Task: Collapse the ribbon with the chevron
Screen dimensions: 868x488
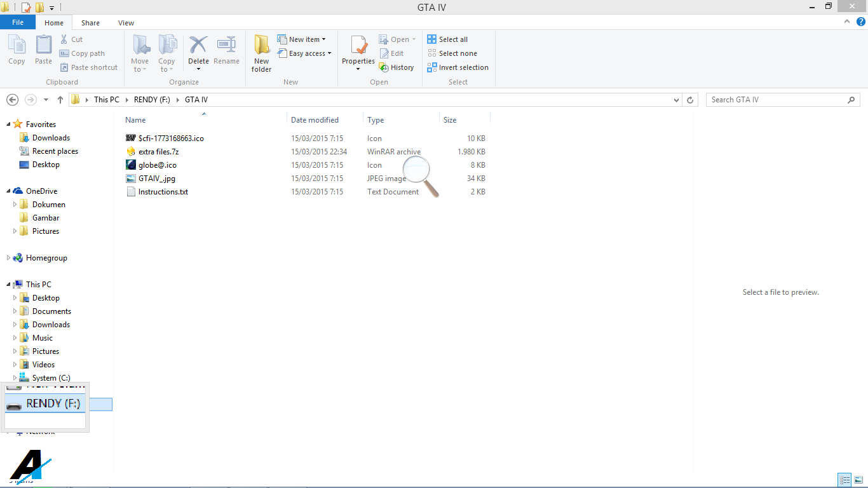Action: pyautogui.click(x=847, y=22)
